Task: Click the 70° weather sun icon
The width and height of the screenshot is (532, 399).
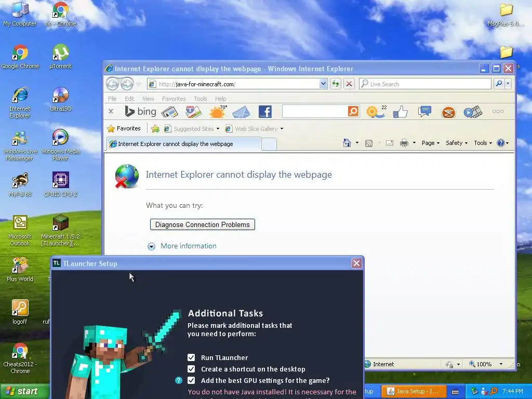Action: point(218,112)
